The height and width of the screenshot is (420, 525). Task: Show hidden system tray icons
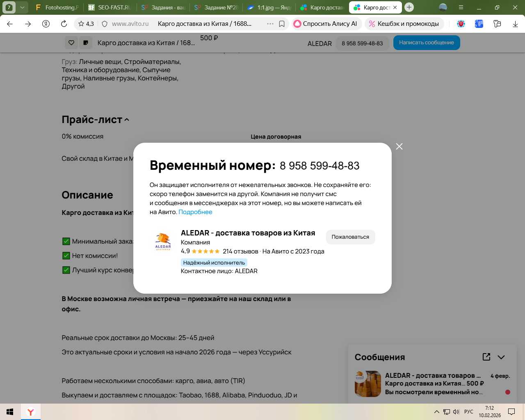[437, 412]
